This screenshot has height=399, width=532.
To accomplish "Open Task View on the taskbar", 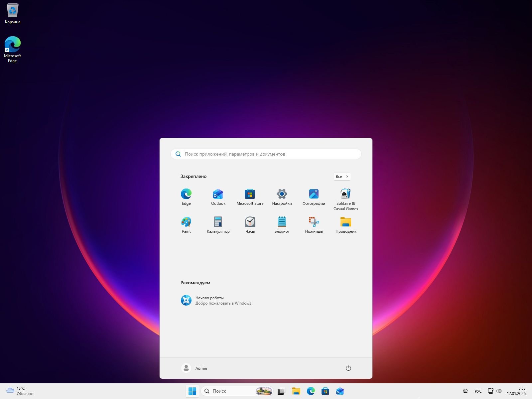I will click(x=281, y=391).
